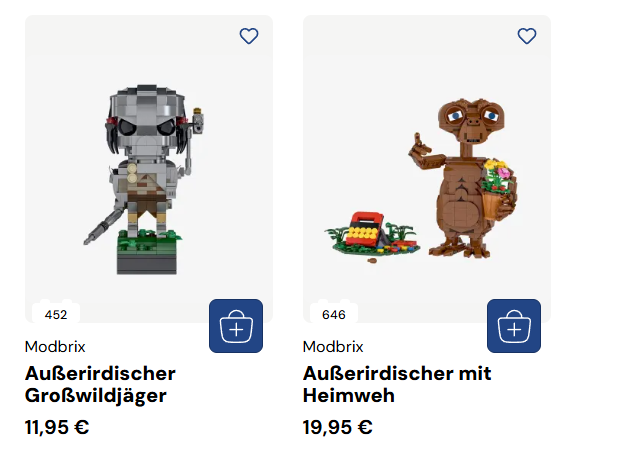Image resolution: width=644 pixels, height=457 pixels.
Task: Open the Außerirdischer mit Heimweh product title
Action: 397,384
